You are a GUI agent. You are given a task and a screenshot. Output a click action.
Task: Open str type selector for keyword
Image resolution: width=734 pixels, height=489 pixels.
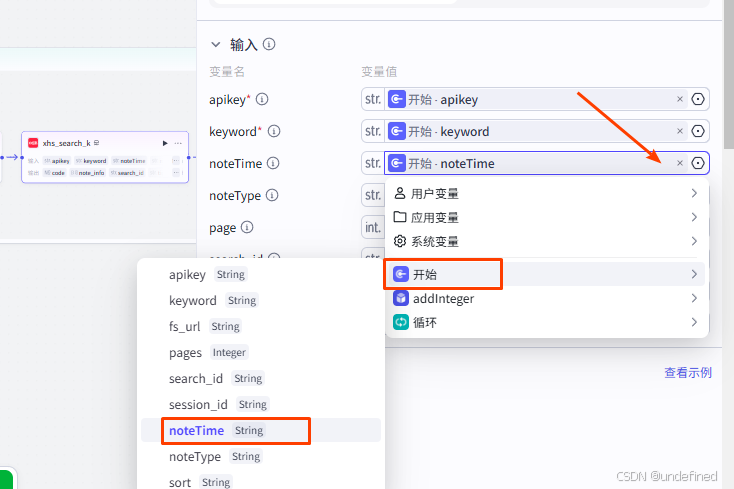coord(373,131)
